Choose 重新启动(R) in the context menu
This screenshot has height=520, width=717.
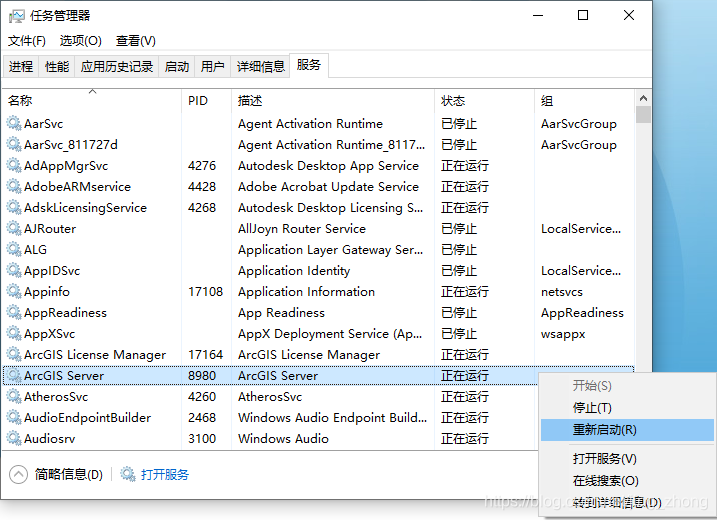(627, 430)
